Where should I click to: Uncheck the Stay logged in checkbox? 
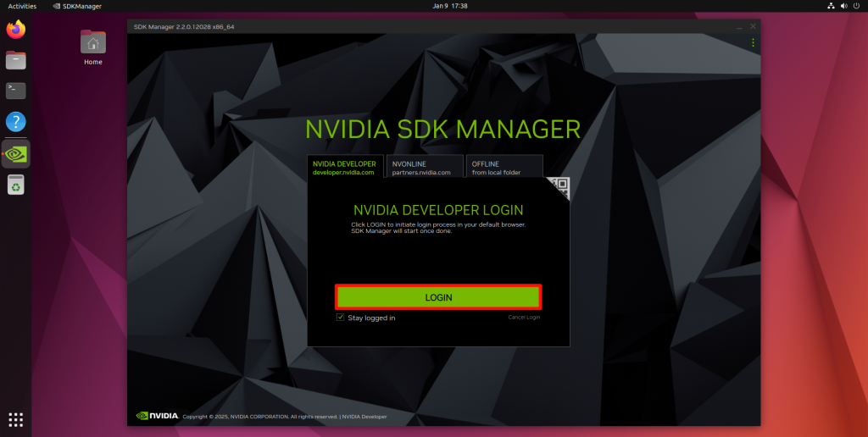(x=341, y=318)
